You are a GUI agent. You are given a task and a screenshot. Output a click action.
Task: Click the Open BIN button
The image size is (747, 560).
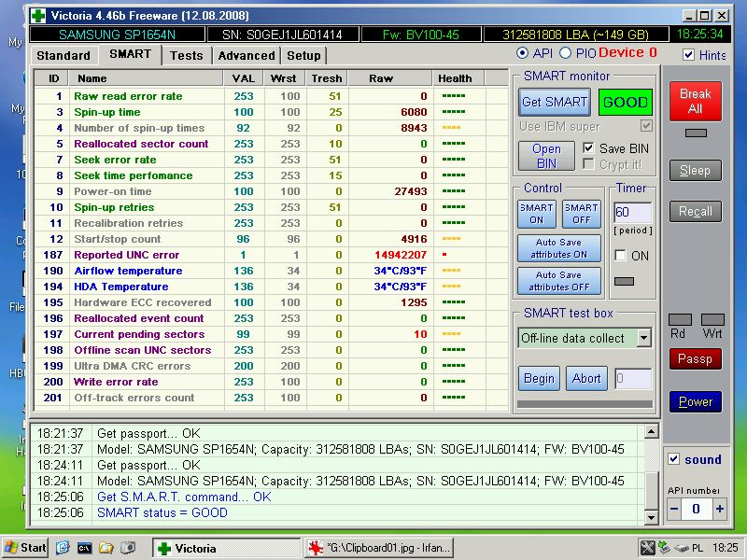[x=546, y=156]
